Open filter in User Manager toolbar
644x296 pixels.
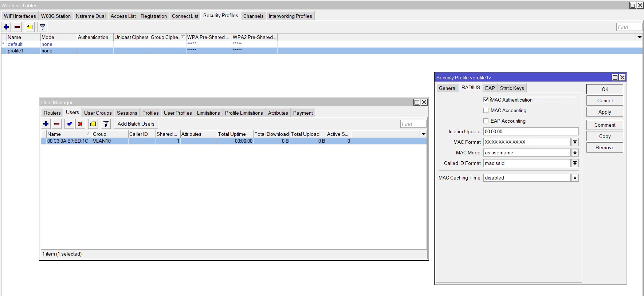click(106, 124)
